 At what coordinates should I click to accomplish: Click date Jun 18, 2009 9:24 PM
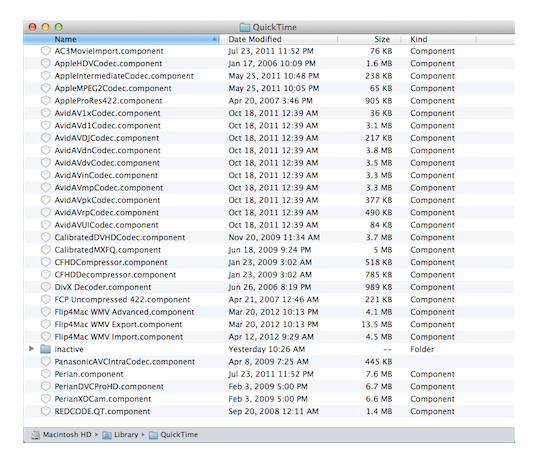270,250
